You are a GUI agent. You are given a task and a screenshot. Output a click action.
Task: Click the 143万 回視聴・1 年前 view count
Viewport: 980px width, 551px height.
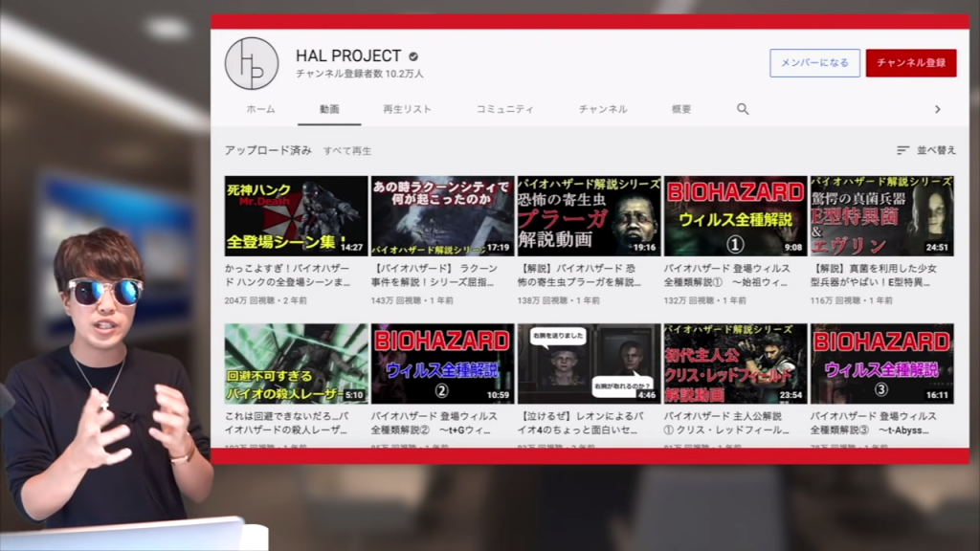coord(412,300)
